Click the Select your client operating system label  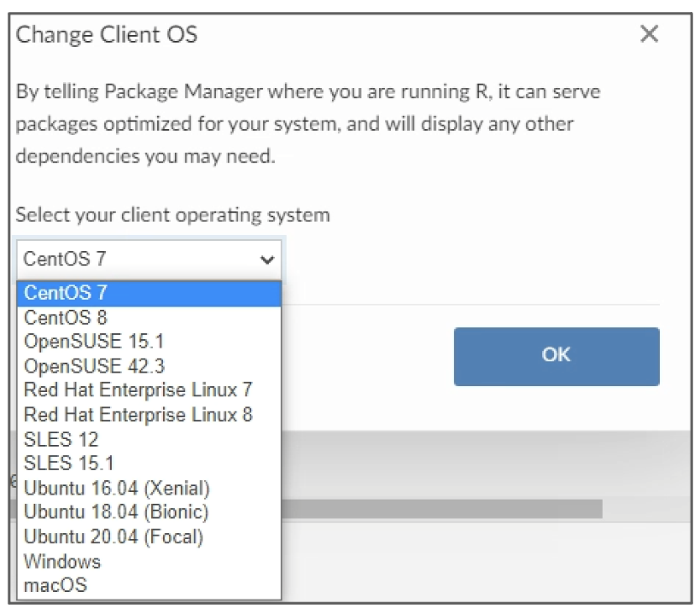(172, 215)
